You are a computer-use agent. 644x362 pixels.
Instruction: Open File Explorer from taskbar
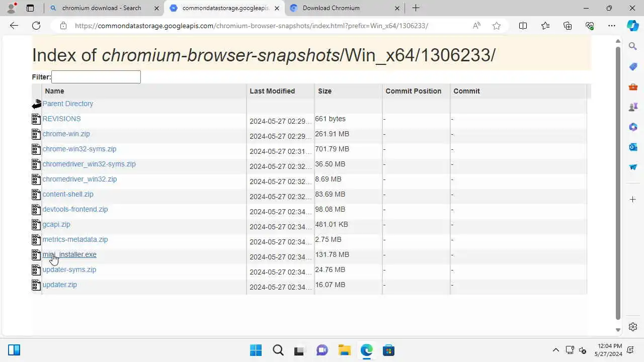pyautogui.click(x=344, y=350)
